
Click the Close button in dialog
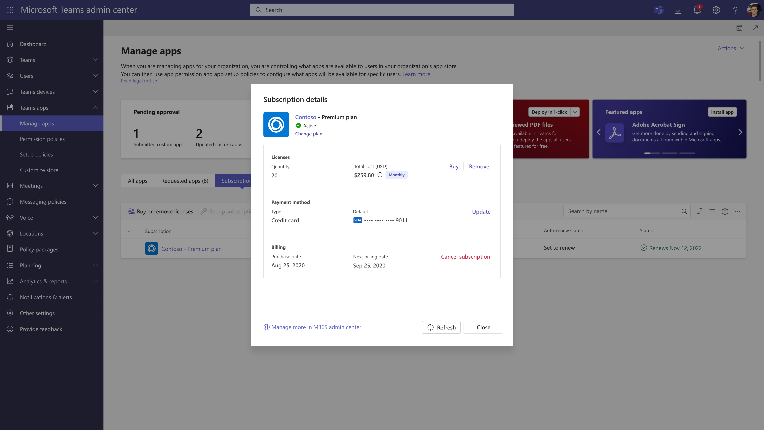point(483,327)
